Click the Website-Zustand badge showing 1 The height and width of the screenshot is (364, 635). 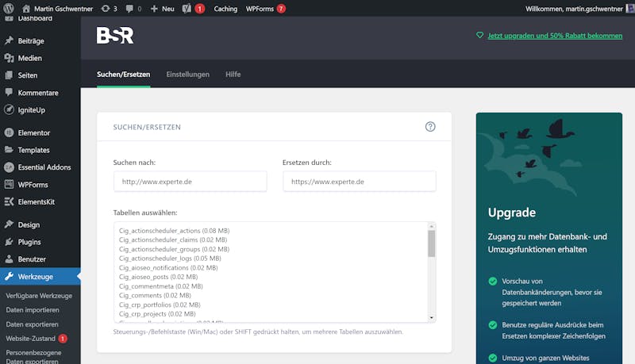pos(63,339)
